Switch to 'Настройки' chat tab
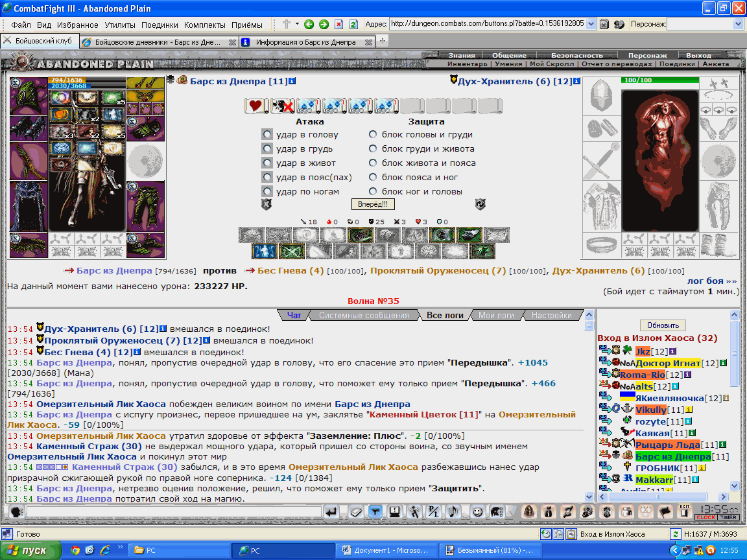747x560 pixels. click(552, 315)
